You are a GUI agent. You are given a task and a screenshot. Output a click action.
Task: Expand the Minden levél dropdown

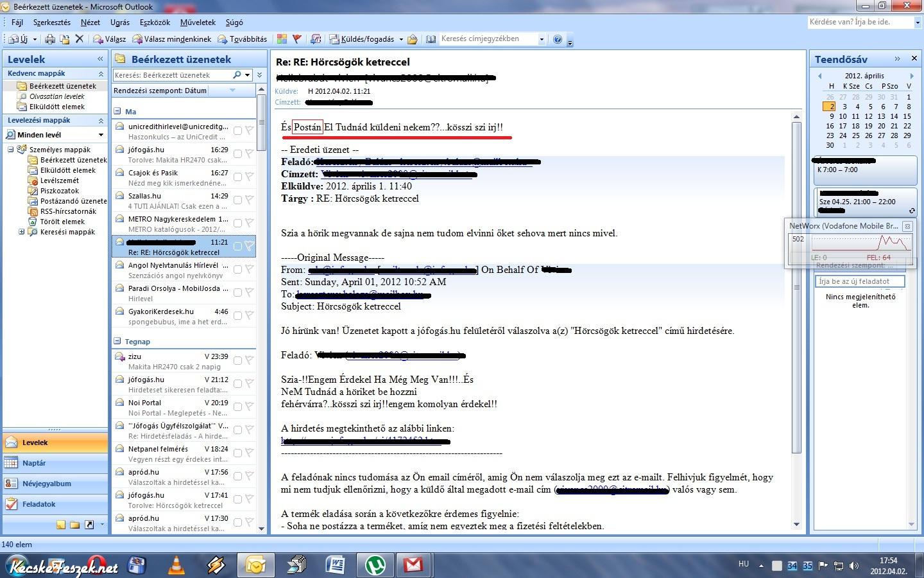[x=101, y=135]
